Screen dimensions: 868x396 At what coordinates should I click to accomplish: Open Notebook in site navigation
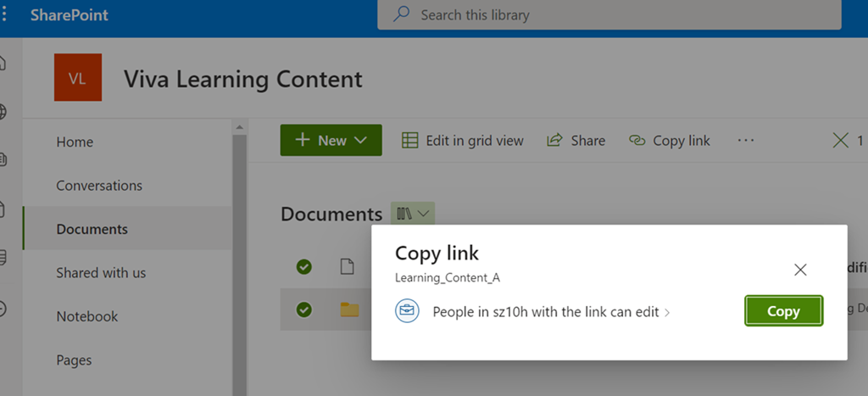point(87,317)
